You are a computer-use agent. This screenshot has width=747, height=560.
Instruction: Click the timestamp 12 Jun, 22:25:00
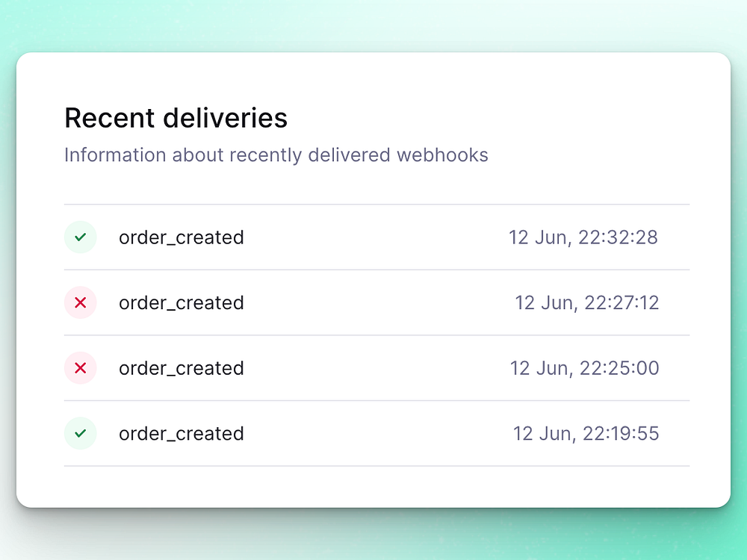(585, 368)
